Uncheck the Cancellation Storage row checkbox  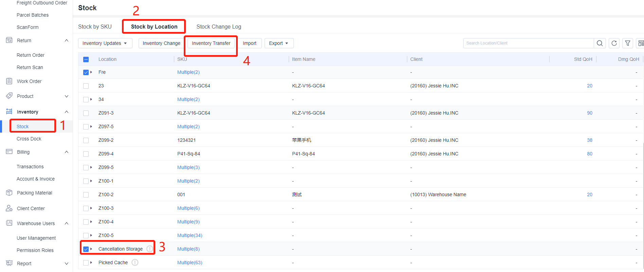click(x=86, y=249)
